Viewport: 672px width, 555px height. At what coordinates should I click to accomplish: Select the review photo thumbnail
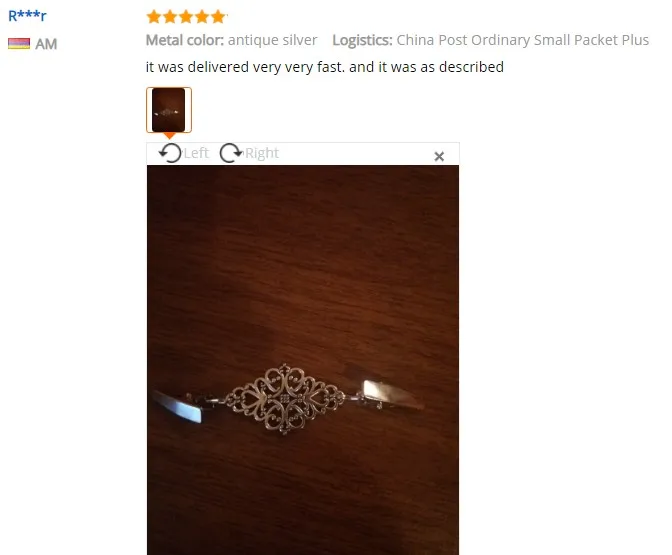click(169, 110)
